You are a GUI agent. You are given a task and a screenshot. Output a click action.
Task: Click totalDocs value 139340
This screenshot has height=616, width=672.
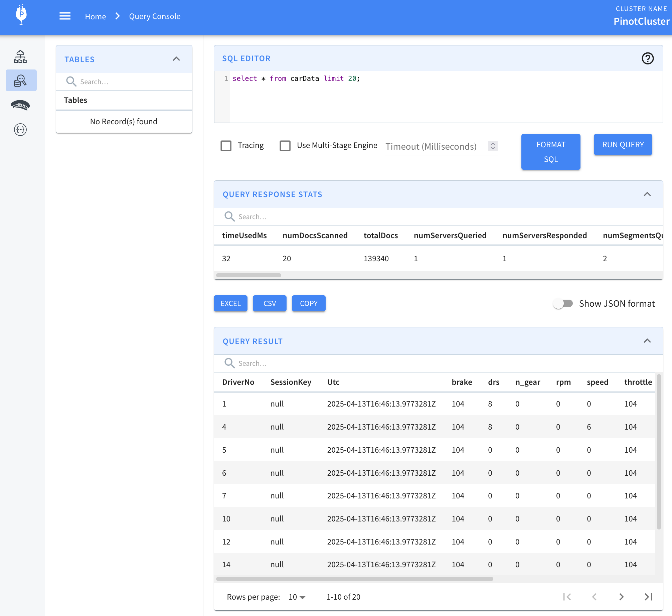pyautogui.click(x=376, y=259)
